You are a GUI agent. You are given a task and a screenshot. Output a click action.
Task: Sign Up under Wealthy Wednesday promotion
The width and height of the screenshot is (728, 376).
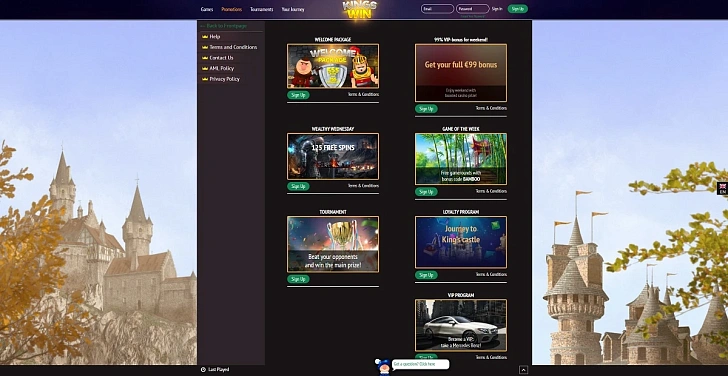(x=298, y=186)
